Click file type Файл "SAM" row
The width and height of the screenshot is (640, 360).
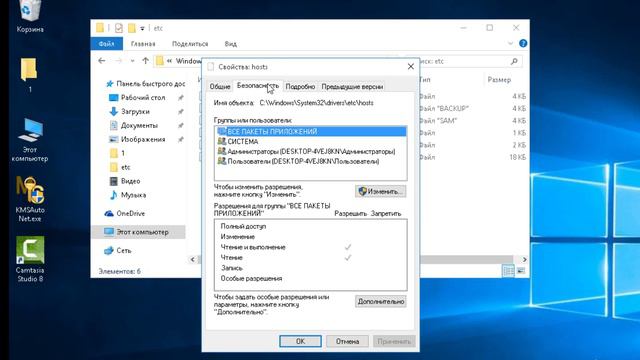pyautogui.click(x=438, y=120)
